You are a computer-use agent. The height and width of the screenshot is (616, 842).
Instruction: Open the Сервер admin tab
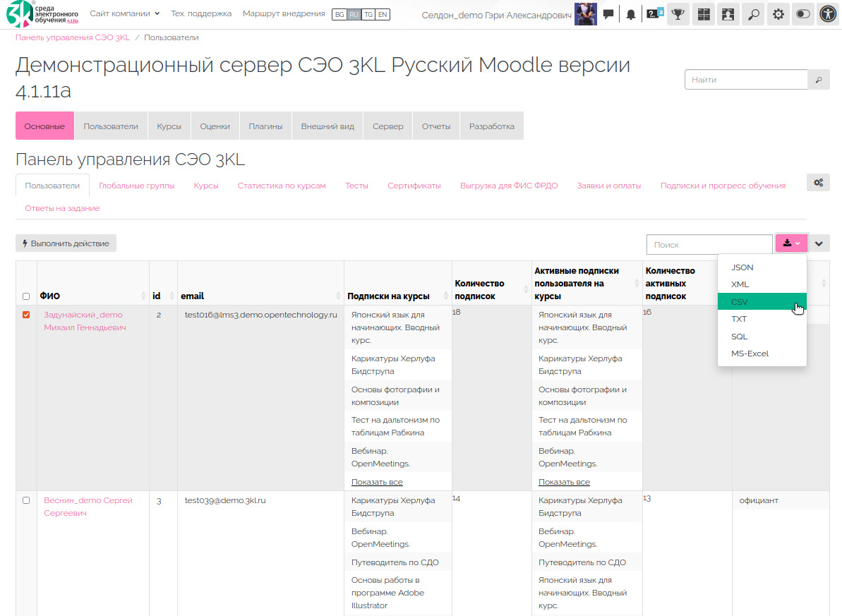[x=387, y=126]
